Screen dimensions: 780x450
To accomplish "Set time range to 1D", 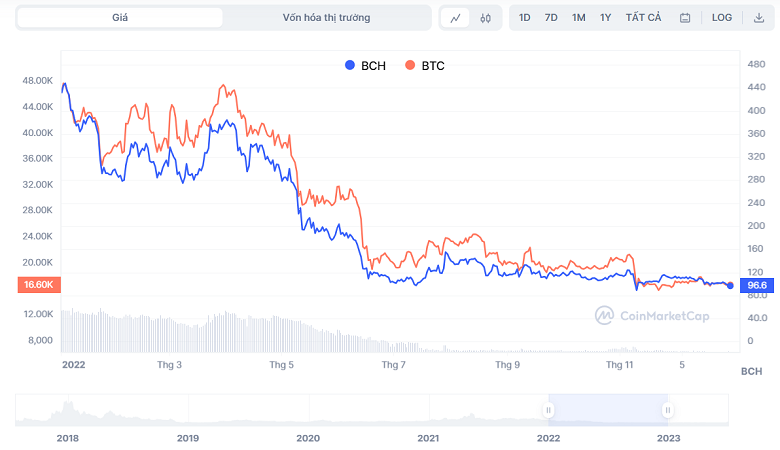I will tap(525, 18).
